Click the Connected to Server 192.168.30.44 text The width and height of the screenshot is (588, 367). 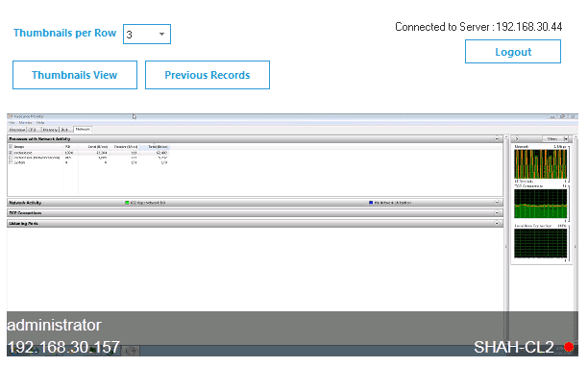tap(478, 27)
